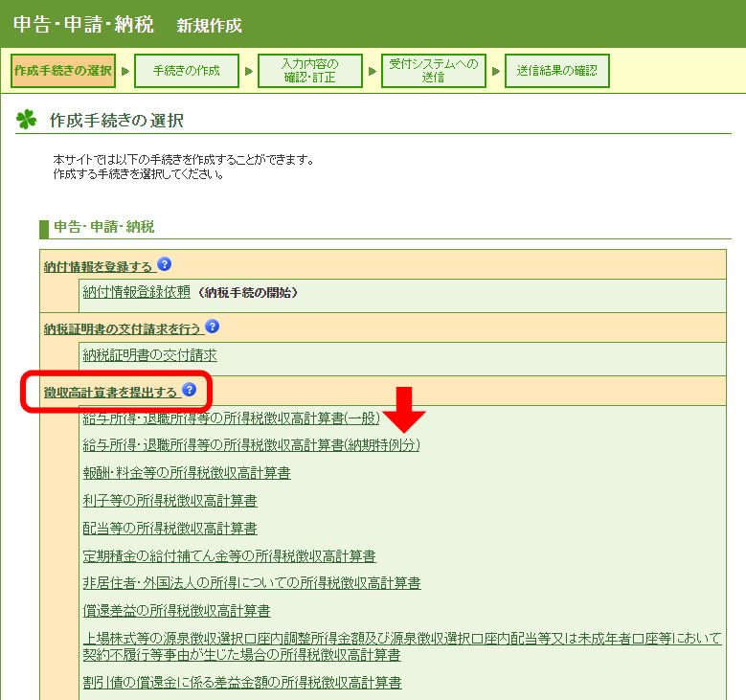
Task: Open 給与所得・退職所得等の所得税徴収高計算書(一般) link
Action: (x=231, y=418)
